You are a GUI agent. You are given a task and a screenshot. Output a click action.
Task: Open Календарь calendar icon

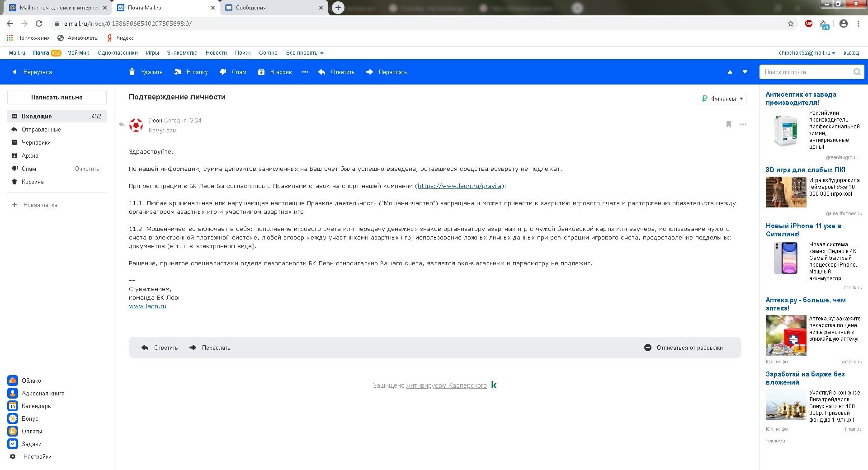tap(13, 406)
